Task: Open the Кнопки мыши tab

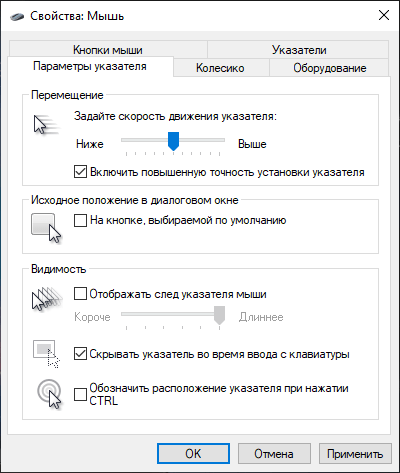Action: pos(108,49)
